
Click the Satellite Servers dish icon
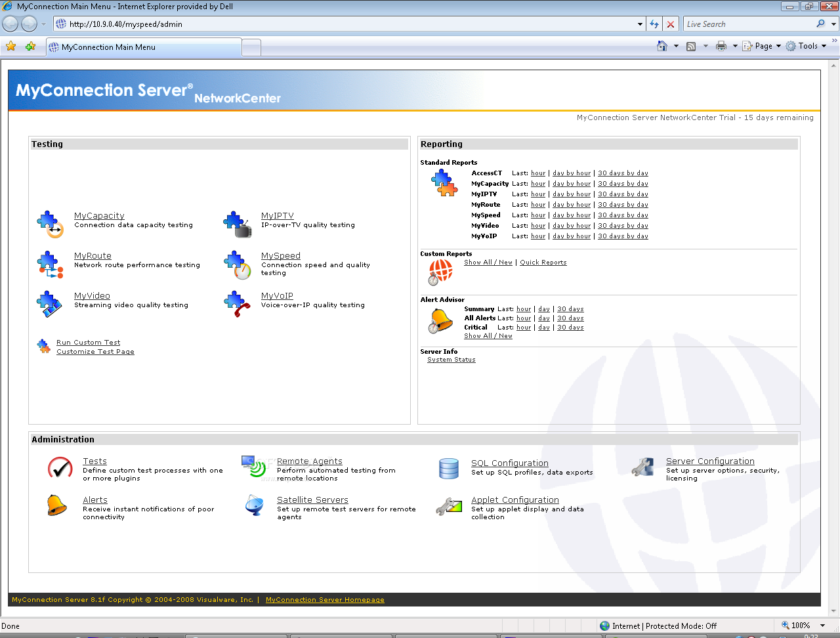255,505
